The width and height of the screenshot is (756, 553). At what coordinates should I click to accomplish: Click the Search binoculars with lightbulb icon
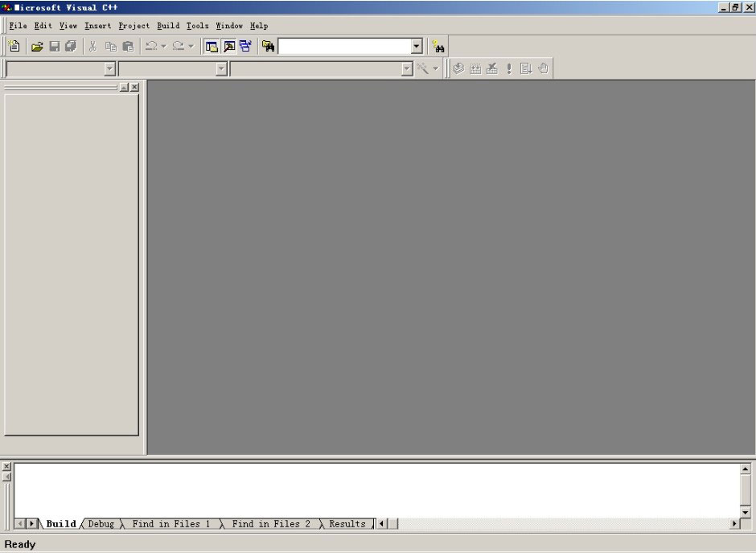tap(438, 47)
